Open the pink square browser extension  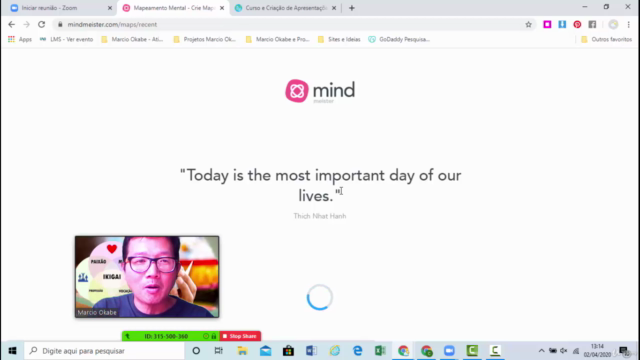coord(547,24)
